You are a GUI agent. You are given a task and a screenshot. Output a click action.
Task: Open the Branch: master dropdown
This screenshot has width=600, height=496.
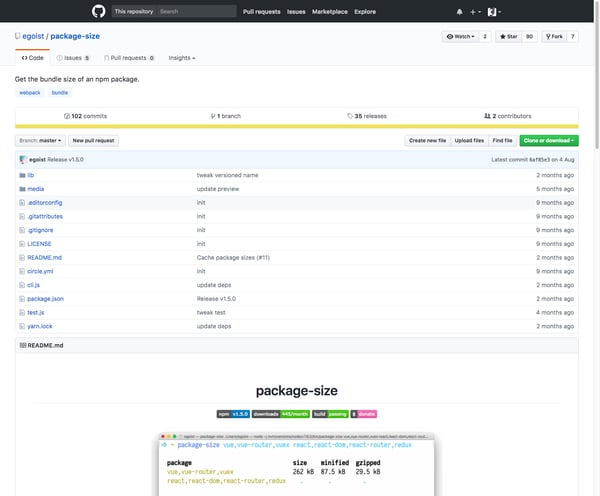coord(40,141)
